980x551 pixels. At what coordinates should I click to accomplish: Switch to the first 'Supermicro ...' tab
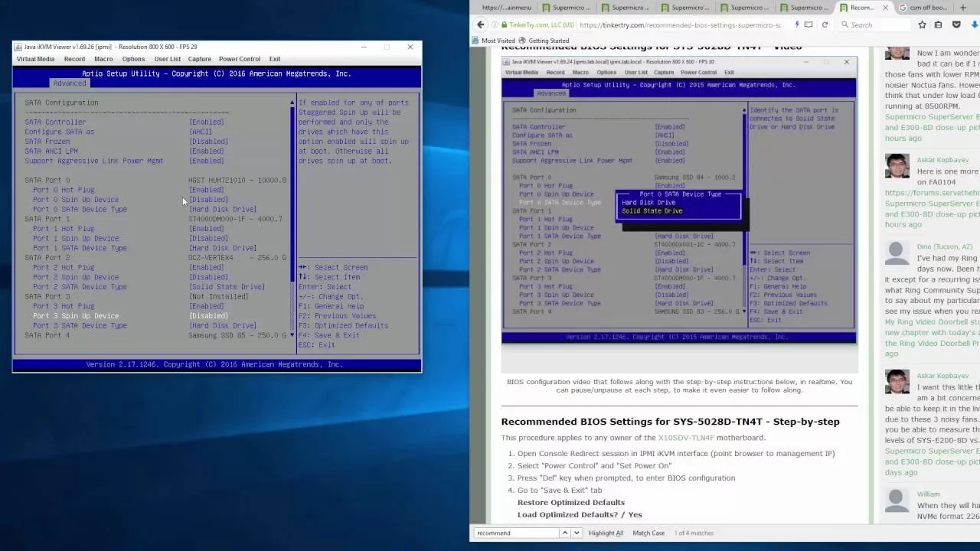(567, 8)
